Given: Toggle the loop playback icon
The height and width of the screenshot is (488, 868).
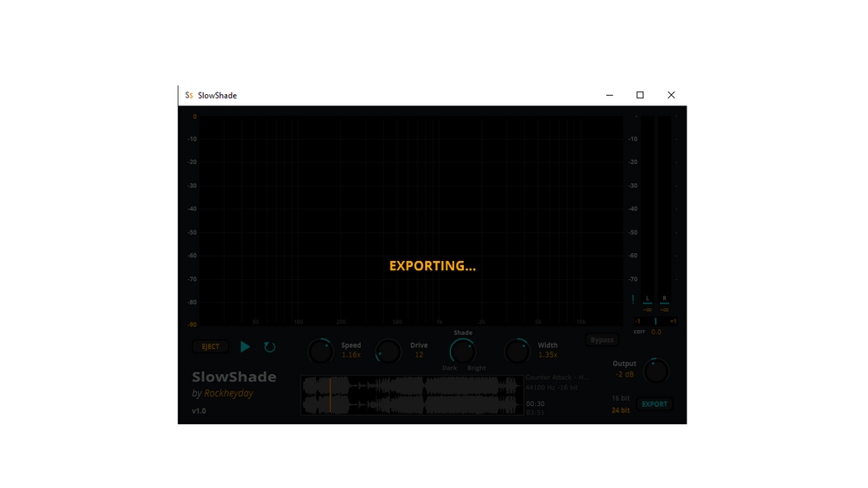Looking at the screenshot, I should pos(269,347).
